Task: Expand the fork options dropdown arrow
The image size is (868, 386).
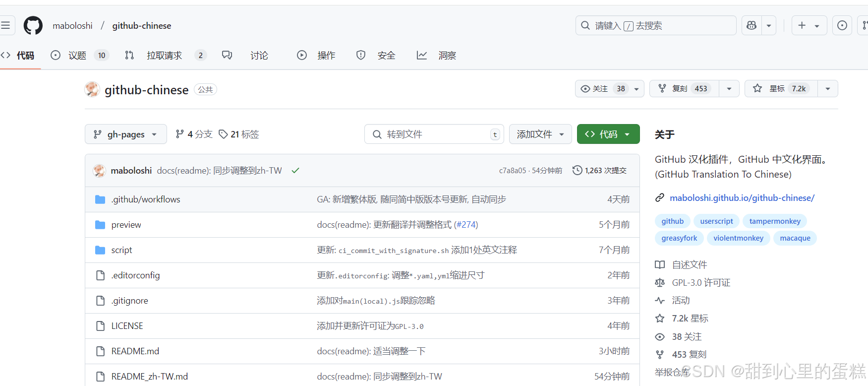Action: click(729, 89)
